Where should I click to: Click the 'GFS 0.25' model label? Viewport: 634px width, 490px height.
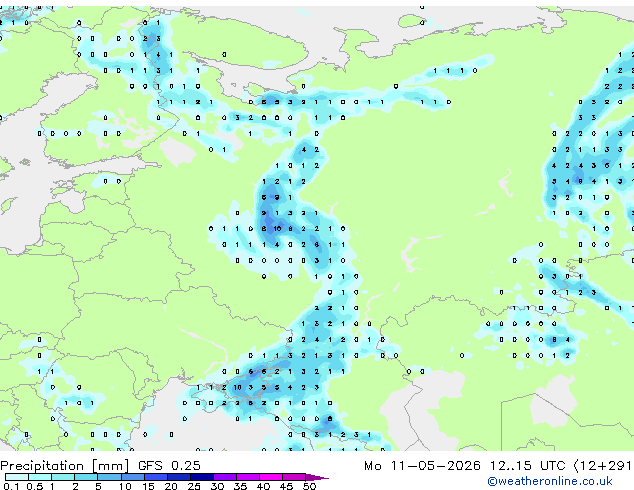(169, 465)
